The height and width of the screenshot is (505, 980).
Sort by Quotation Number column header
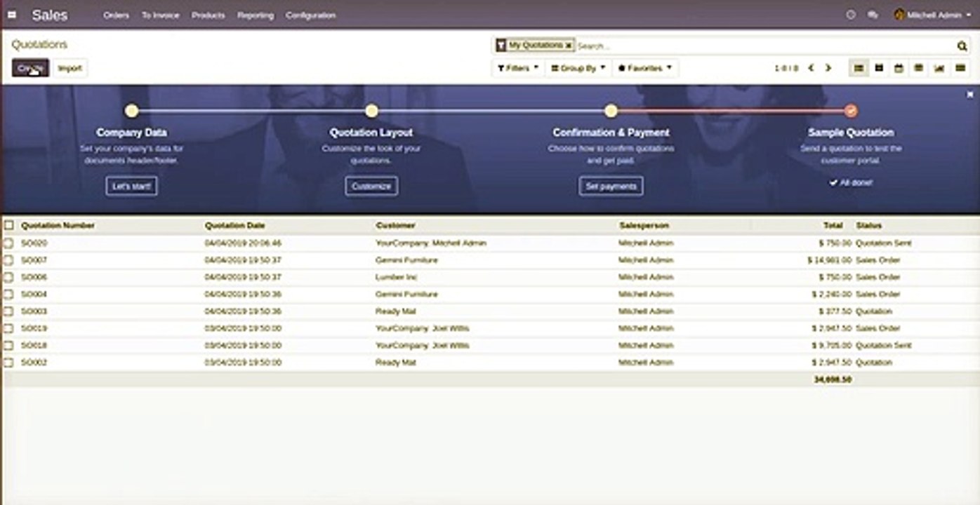pos(58,225)
